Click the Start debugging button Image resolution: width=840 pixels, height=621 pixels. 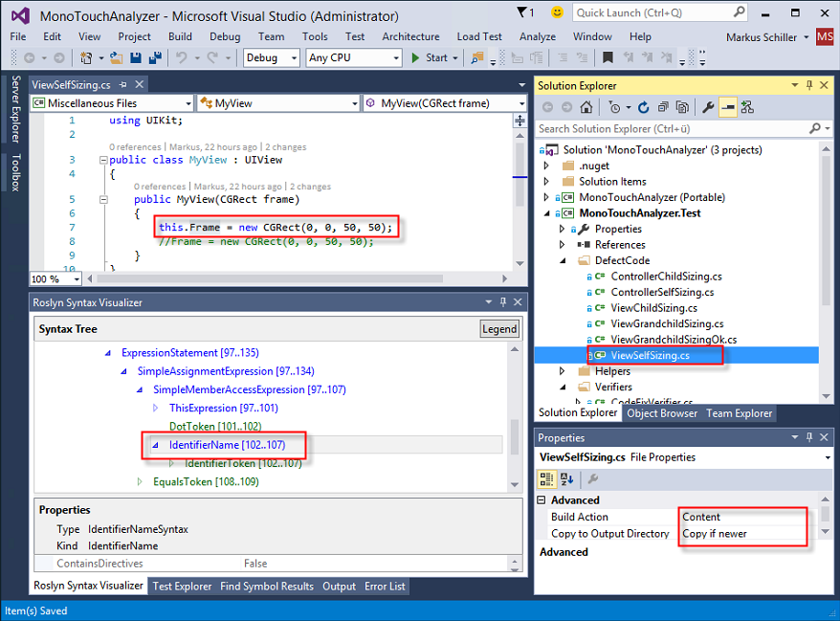tap(431, 57)
